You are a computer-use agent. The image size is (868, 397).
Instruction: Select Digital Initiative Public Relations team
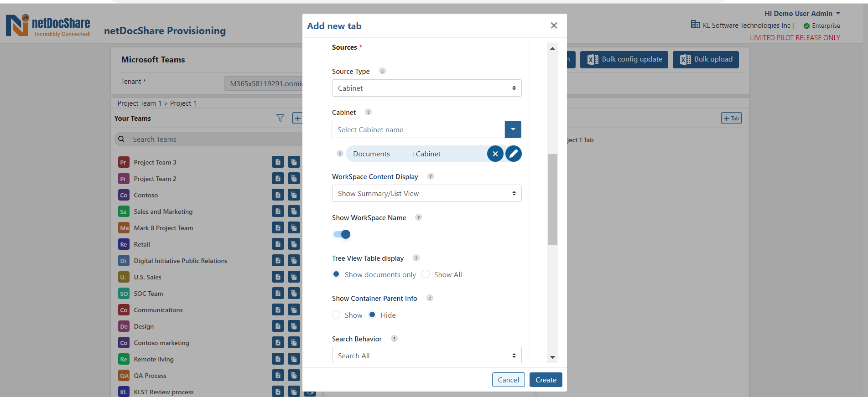[x=181, y=261]
